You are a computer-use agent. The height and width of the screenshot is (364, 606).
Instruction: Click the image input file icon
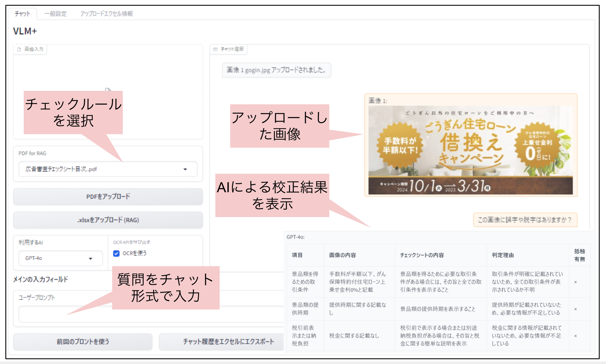pyautogui.click(x=19, y=49)
